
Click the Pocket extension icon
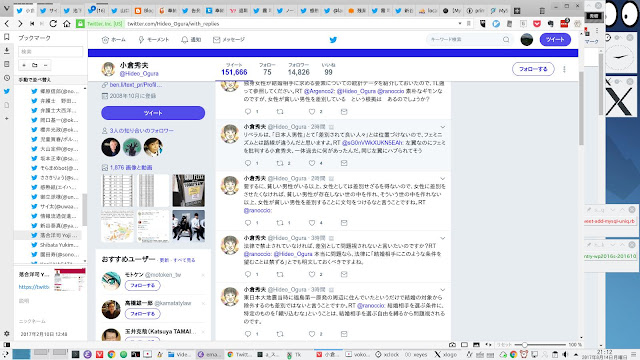pyautogui.click(x=537, y=24)
